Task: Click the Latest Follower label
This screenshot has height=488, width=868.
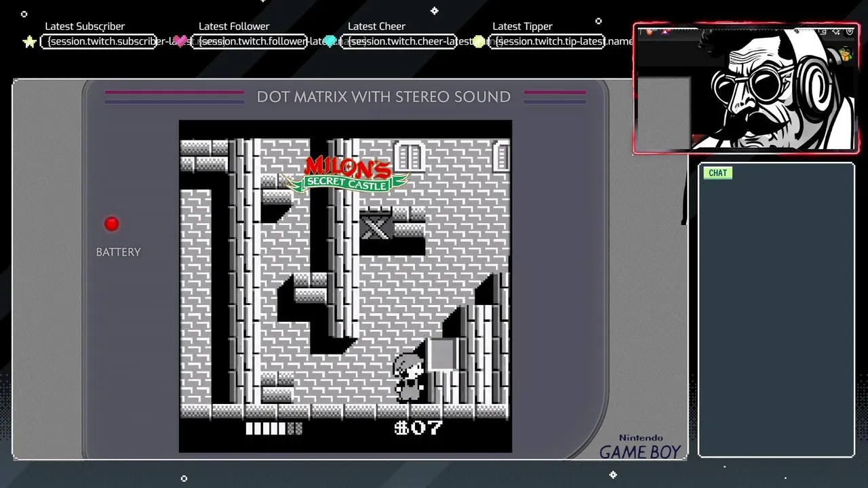Action: pos(234,26)
